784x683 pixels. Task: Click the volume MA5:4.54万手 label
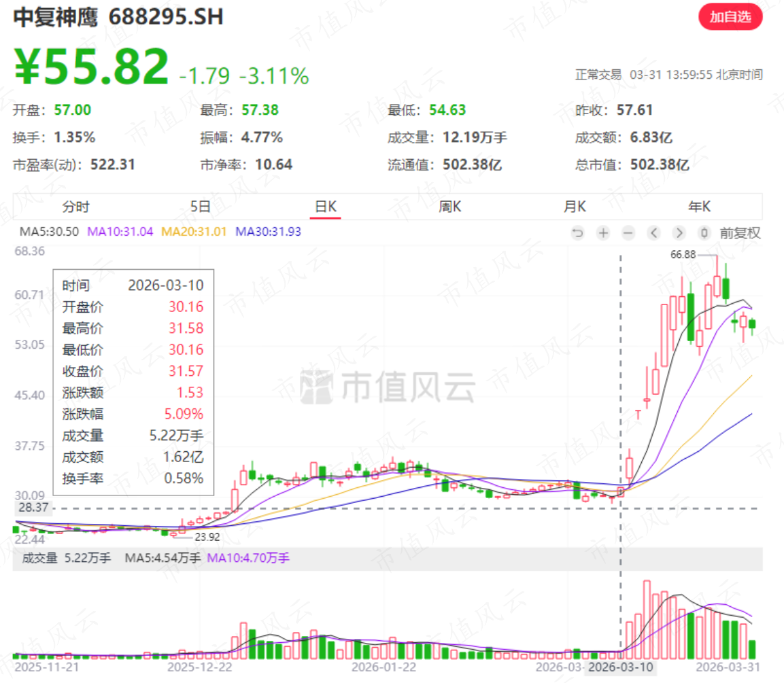pos(163,558)
